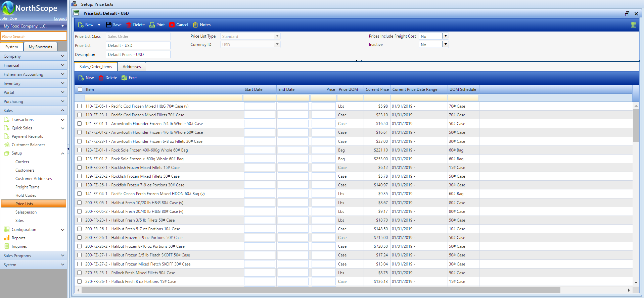Expand Prices Include Freight Cost dropdown

445,36
